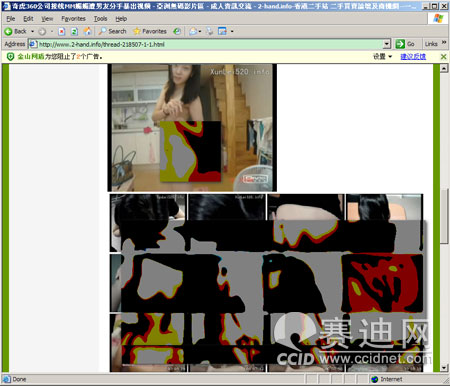Open the History toolbar icon
Image resolution: width=450 pixels, height=386 pixels.
point(177,31)
